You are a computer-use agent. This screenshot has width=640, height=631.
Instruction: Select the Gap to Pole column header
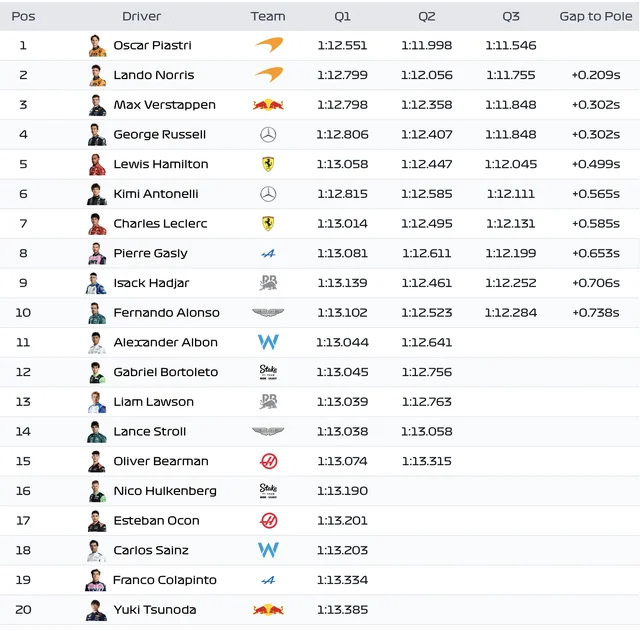pyautogui.click(x=596, y=16)
